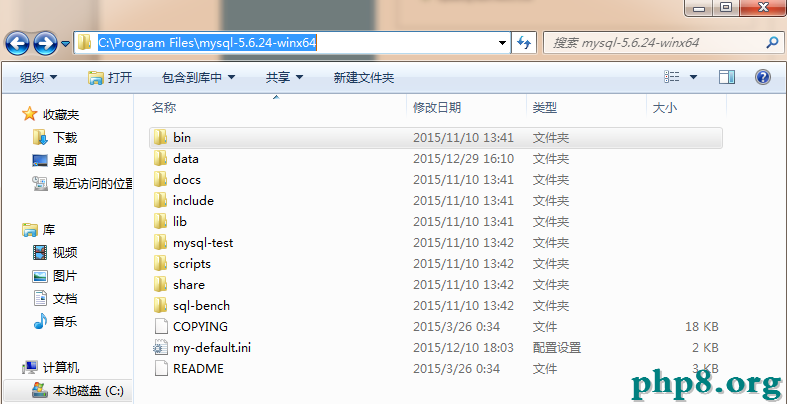Viewport: 787px width, 404px height.
Task: Click the folder name mysql-test
Action: tap(203, 243)
